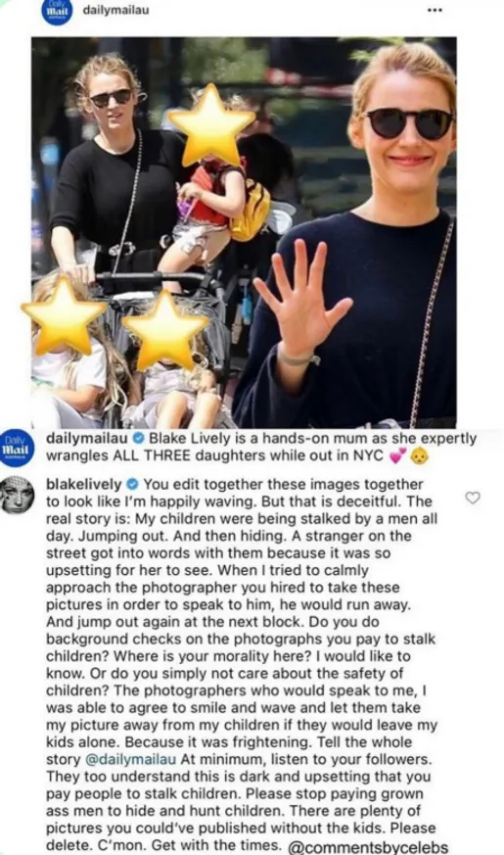The width and height of the screenshot is (504, 855).
Task: Click Daily Mail avatar beside the caption
Action: [17, 449]
